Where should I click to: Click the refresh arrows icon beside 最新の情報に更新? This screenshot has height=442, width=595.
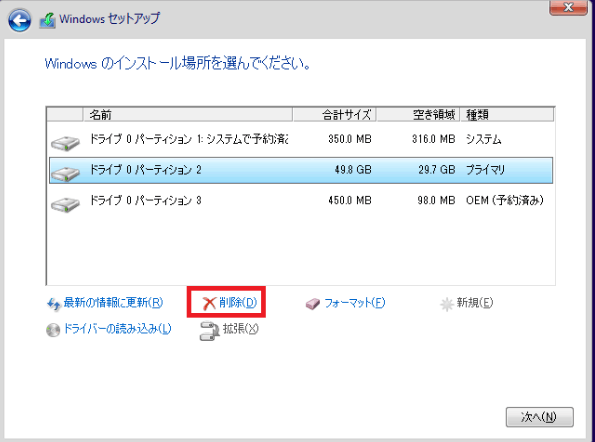(x=54, y=304)
